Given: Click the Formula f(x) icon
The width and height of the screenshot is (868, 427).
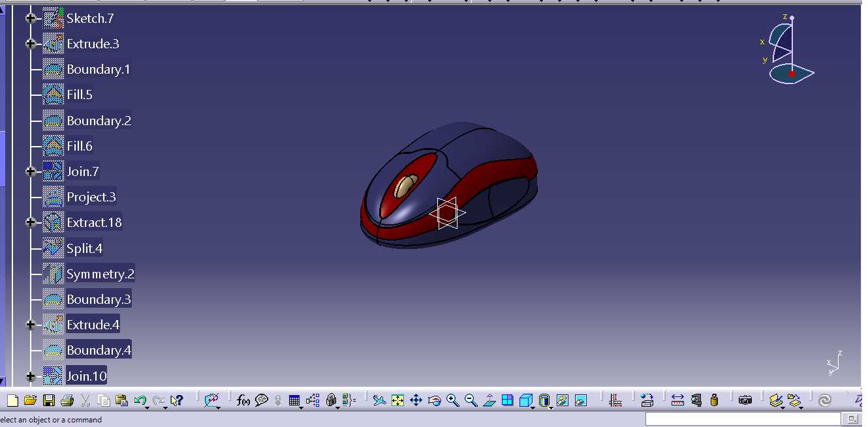Looking at the screenshot, I should tap(243, 400).
